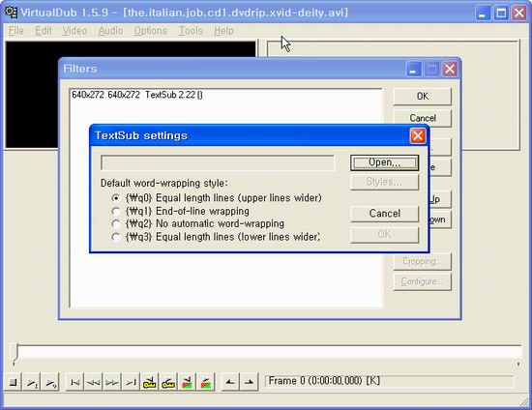
Task: Cancel the TextSub settings dialog
Action: (x=384, y=214)
